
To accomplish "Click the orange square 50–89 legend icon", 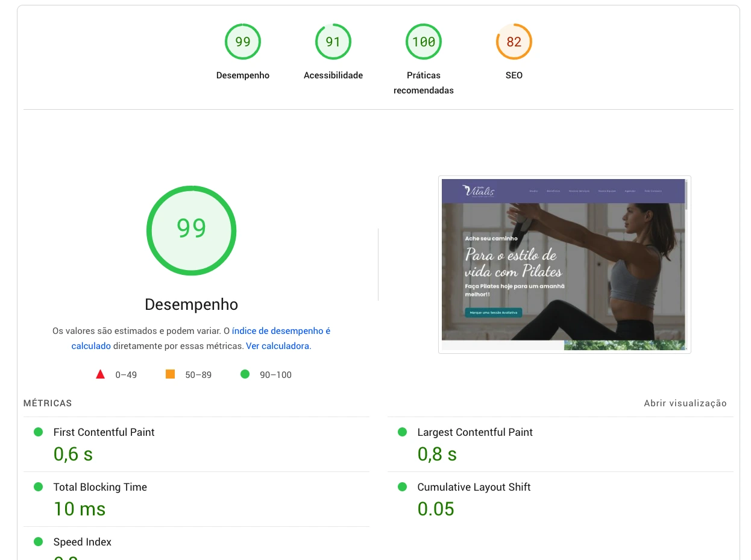I will click(x=170, y=374).
